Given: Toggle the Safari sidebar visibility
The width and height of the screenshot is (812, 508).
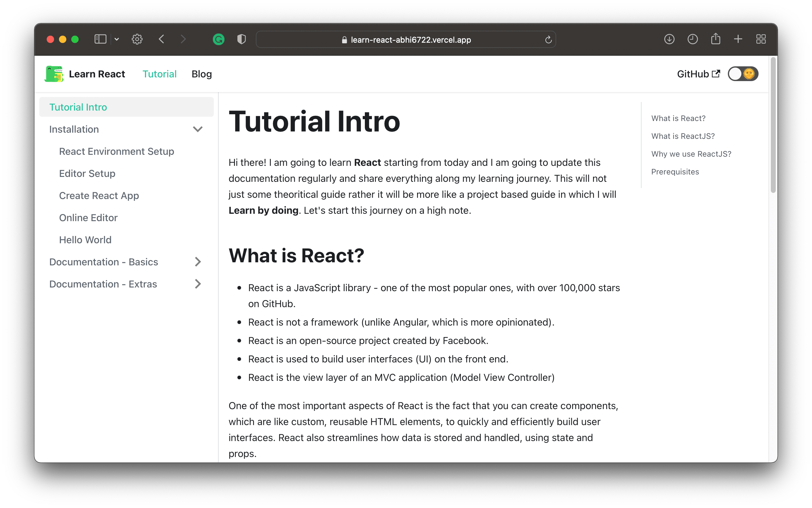Looking at the screenshot, I should coord(100,39).
